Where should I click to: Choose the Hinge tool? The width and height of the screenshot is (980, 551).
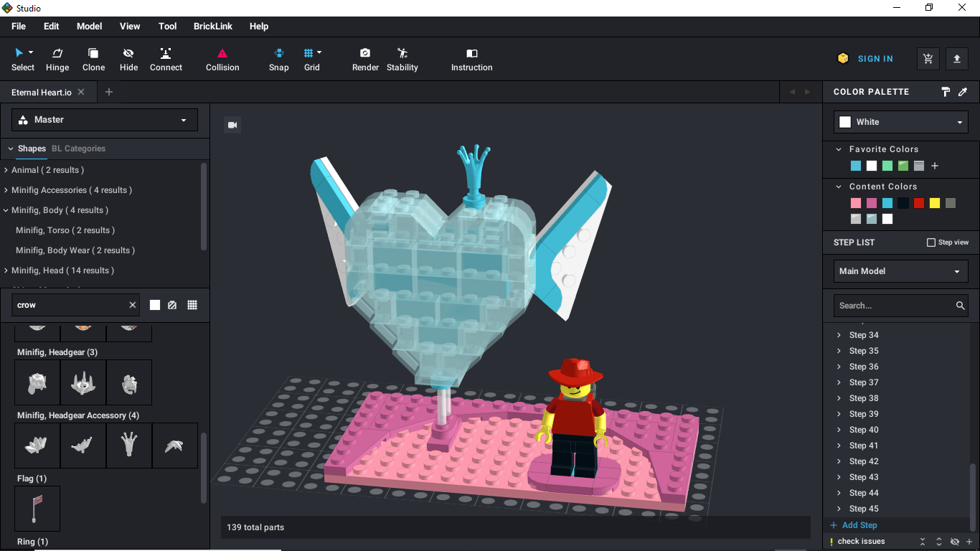57,59
